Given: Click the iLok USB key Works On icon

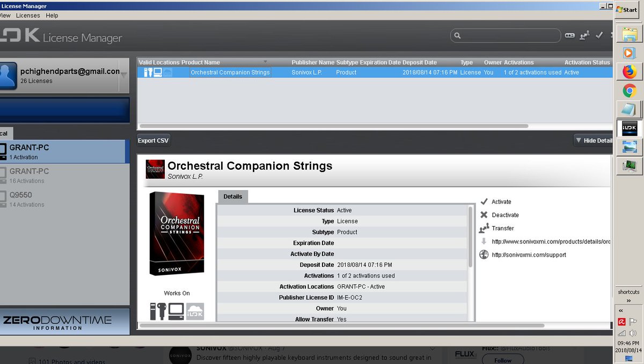Looking at the screenshot, I should click(x=158, y=312).
